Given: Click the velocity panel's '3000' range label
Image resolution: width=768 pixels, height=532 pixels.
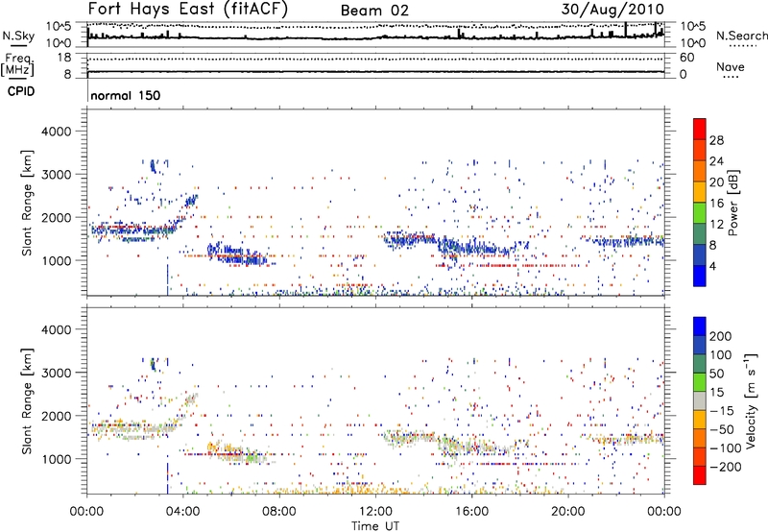Looking at the screenshot, I should click(x=57, y=373).
